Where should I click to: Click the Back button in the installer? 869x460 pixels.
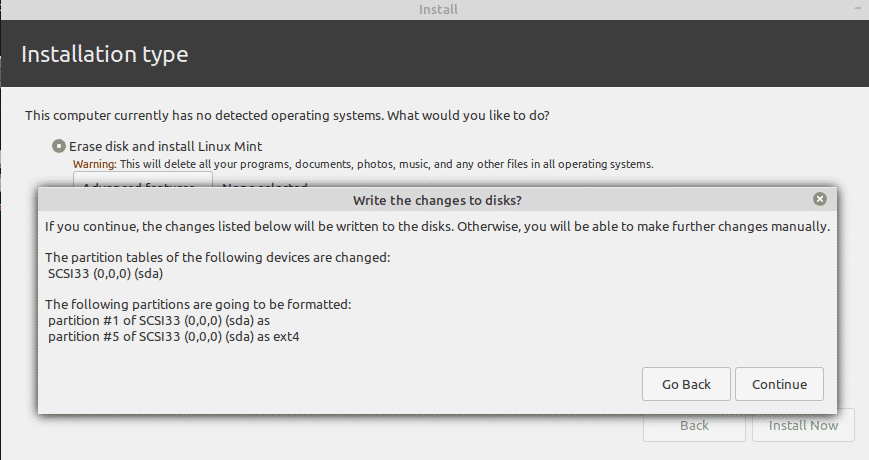[694, 426]
